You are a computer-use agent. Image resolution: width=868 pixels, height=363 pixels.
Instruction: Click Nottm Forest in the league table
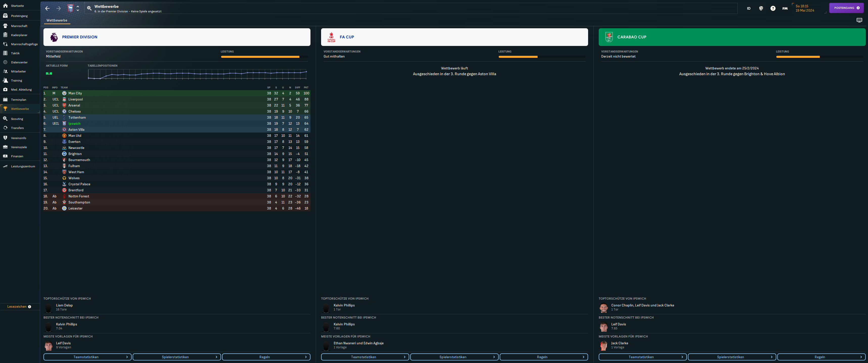pos(79,196)
